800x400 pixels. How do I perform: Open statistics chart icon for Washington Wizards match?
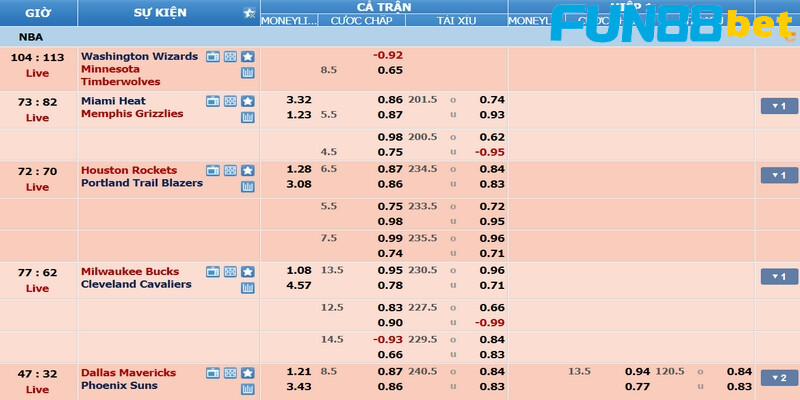pyautogui.click(x=247, y=73)
